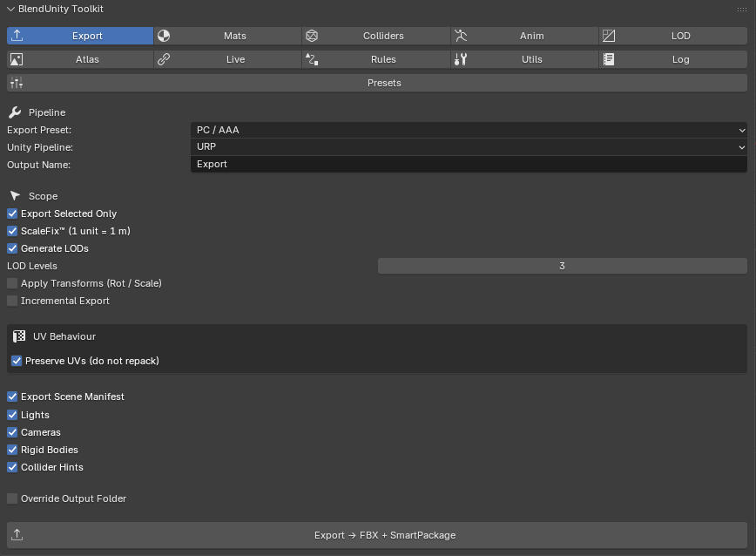Click the Atlas image icon
This screenshot has height=556, width=756.
17,59
